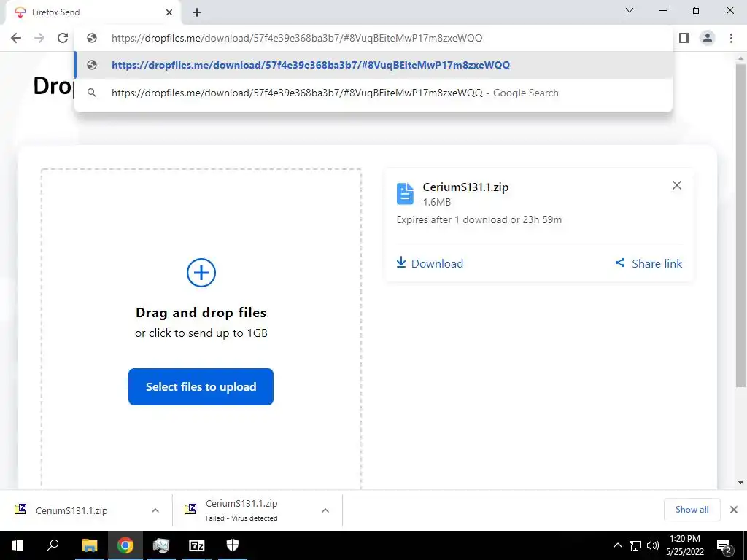747x560 pixels.
Task: Click the Drag and drop files heading
Action: pyautogui.click(x=201, y=312)
